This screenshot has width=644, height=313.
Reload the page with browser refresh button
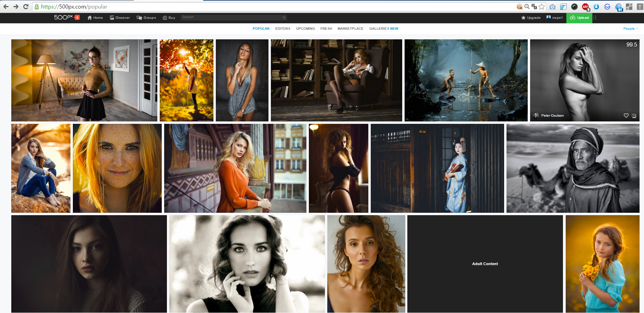click(x=26, y=6)
